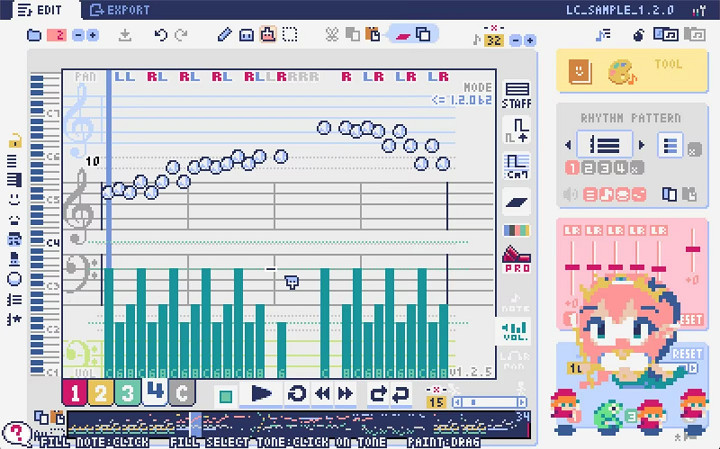Select track 3 green tab
Image resolution: width=720 pixels, height=449 pixels.
(x=127, y=393)
